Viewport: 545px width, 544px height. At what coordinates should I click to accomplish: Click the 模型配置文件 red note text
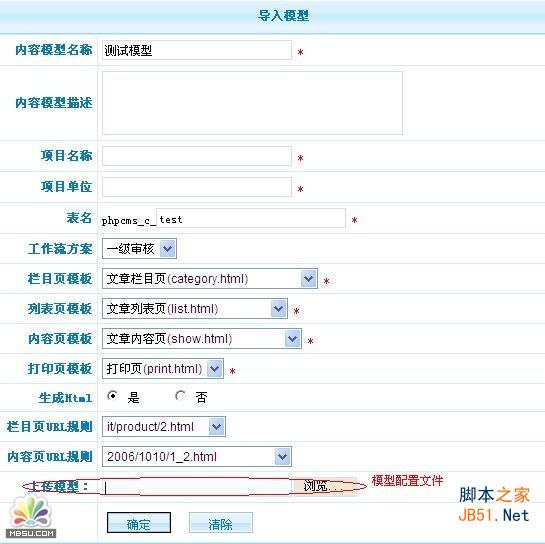[x=408, y=481]
